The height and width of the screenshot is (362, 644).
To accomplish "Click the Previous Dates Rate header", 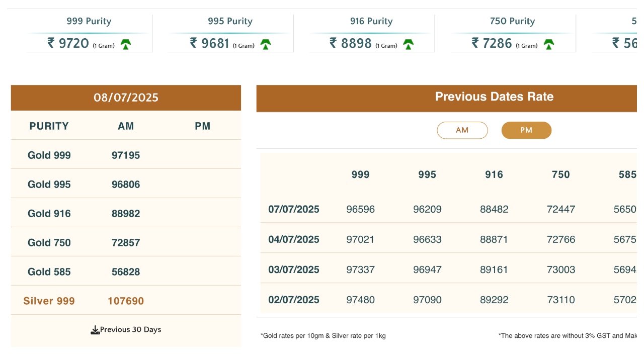I will click(x=494, y=97).
